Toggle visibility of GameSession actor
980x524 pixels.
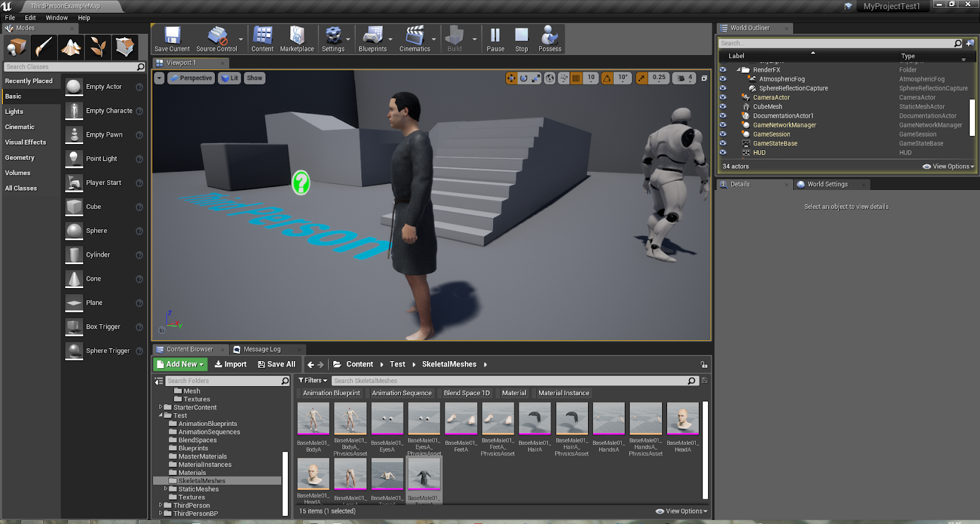coord(723,134)
